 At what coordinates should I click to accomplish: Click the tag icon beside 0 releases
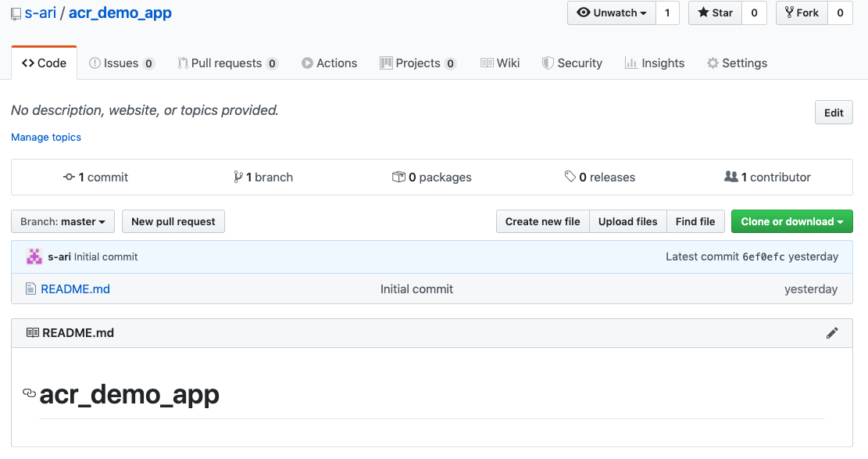[x=570, y=177]
